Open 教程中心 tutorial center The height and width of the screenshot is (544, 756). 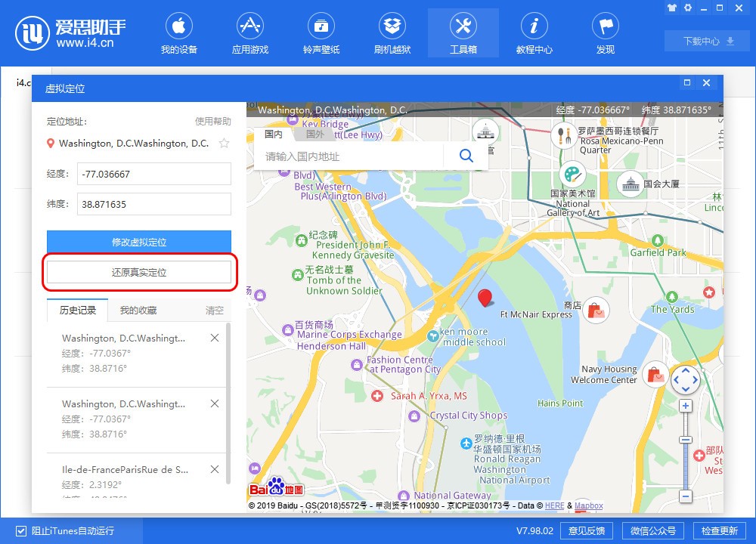point(534,35)
